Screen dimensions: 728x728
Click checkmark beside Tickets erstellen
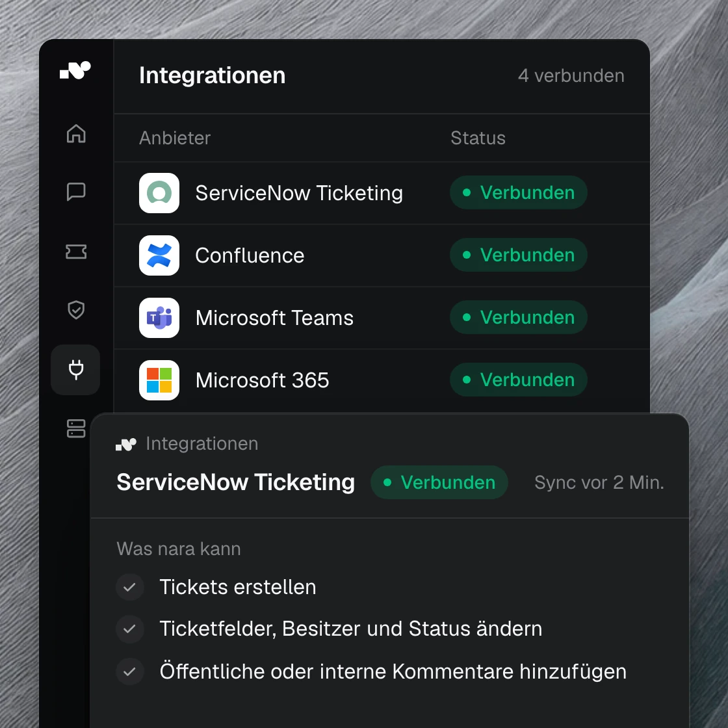(x=129, y=587)
